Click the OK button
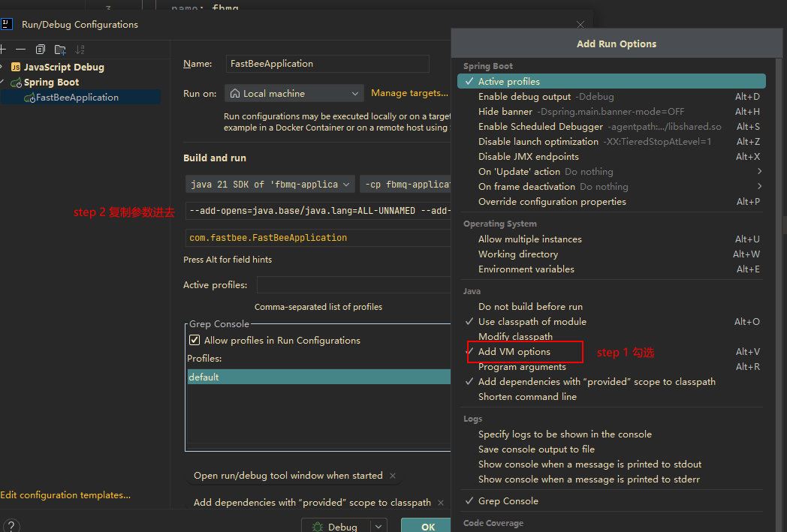The width and height of the screenshot is (787, 532). (x=427, y=526)
